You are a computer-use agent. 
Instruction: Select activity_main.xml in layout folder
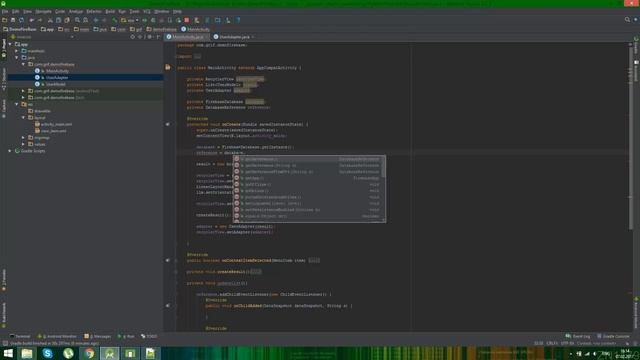click(56, 124)
